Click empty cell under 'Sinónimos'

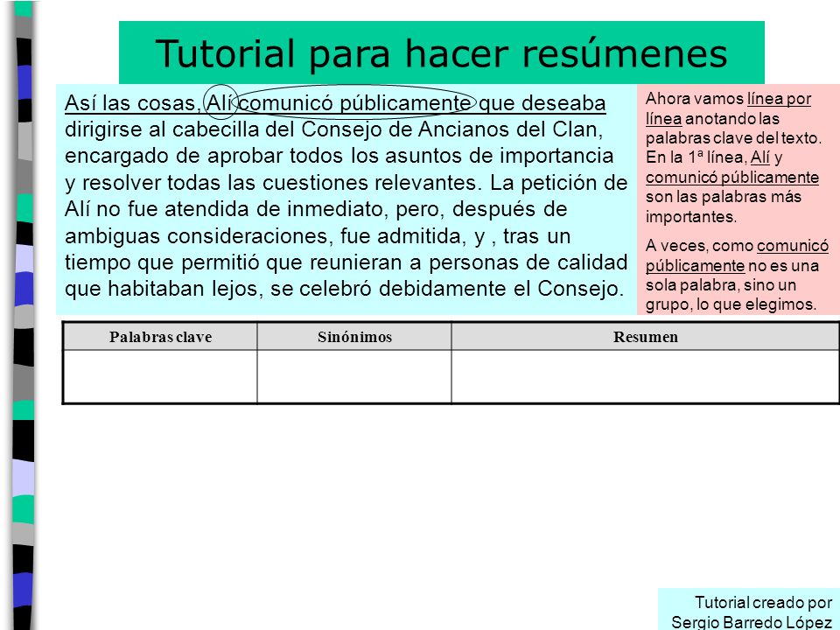click(x=354, y=376)
